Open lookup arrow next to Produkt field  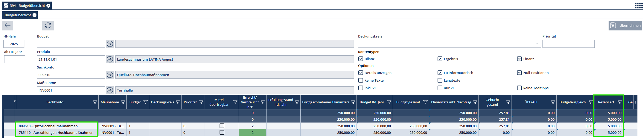coord(110,59)
